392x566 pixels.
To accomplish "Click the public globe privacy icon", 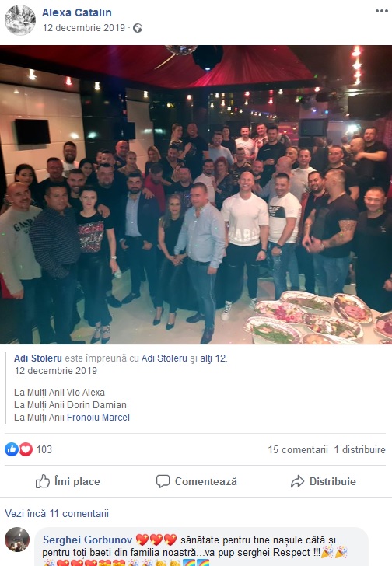I will pos(138,28).
